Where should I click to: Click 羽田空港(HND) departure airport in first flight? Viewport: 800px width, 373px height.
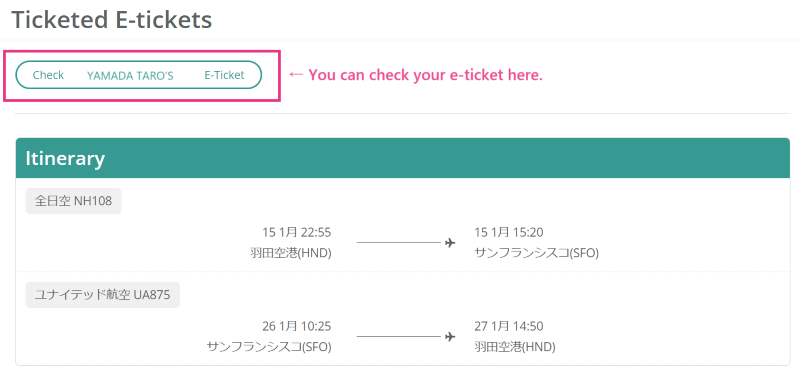pos(291,253)
